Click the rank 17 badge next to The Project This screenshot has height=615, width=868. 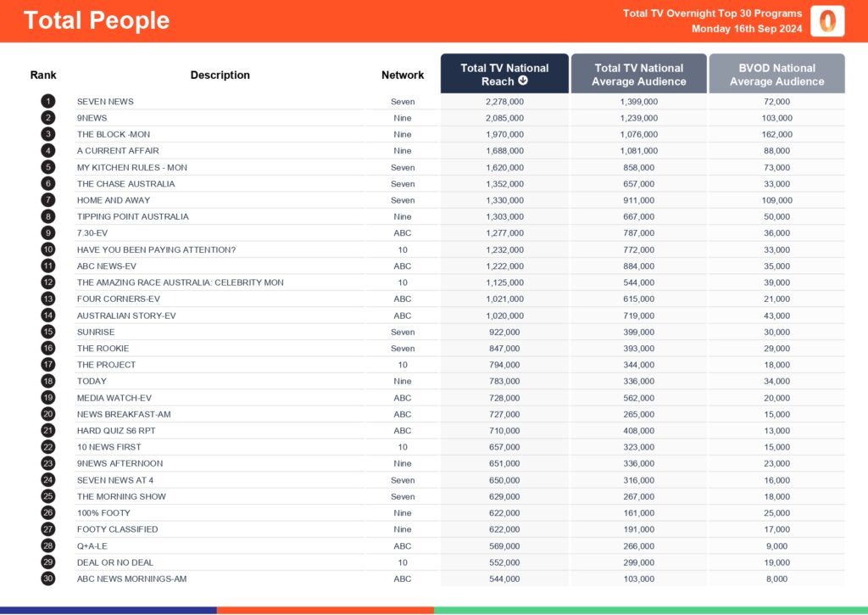[48, 365]
